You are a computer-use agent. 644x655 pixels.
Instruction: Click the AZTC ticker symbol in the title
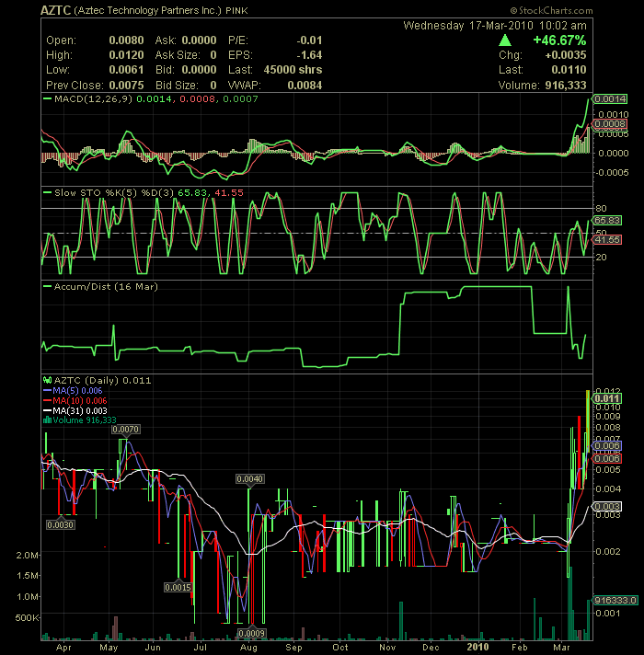point(55,10)
